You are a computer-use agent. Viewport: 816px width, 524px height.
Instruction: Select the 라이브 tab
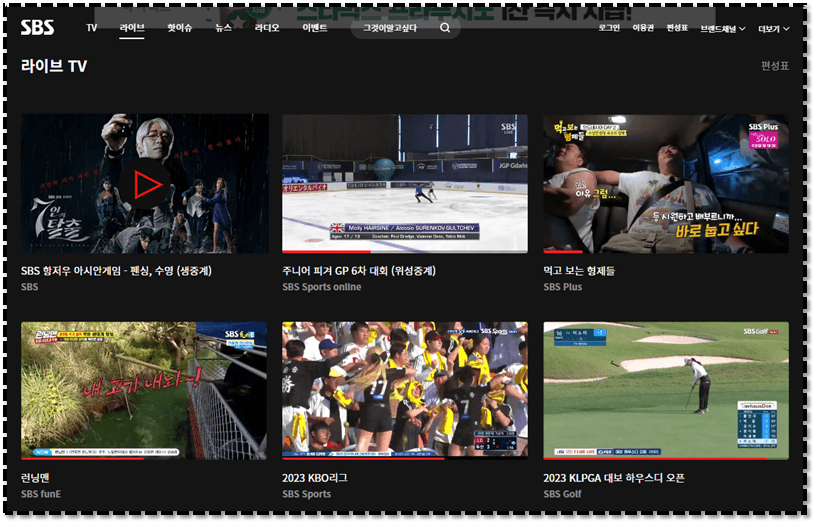tap(132, 28)
